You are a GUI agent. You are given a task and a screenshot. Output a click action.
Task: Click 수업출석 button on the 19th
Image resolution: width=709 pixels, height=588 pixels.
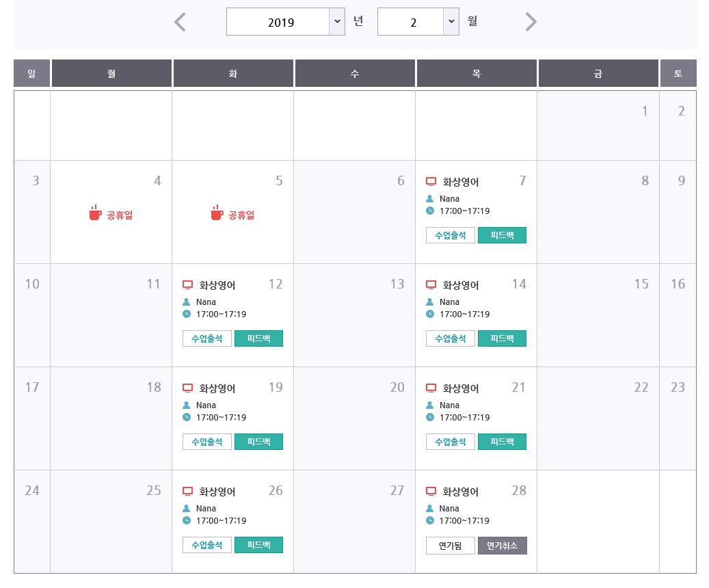pyautogui.click(x=206, y=442)
